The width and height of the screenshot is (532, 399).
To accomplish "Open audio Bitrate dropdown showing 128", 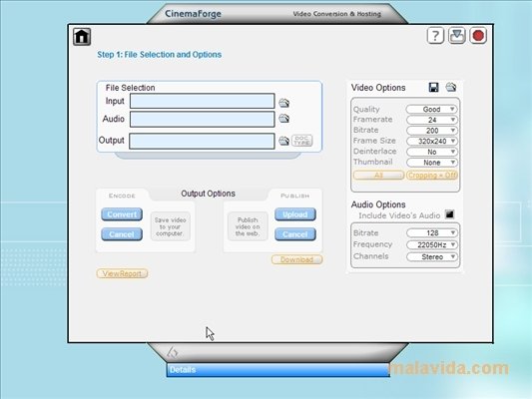I will pyautogui.click(x=431, y=232).
